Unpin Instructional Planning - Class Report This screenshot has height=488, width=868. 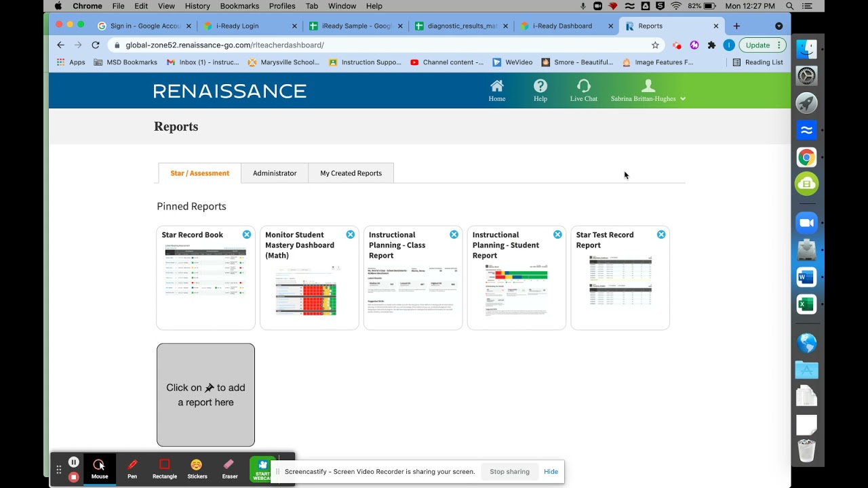click(454, 235)
